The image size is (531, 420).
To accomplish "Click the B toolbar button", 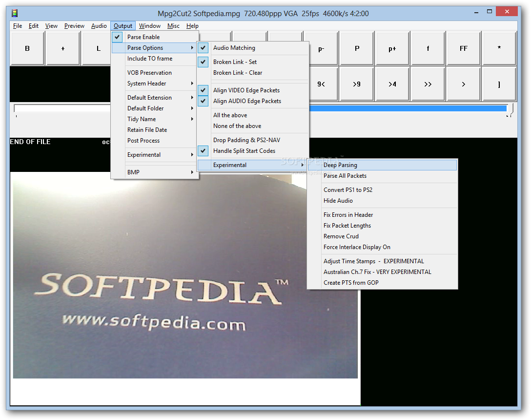I will coord(27,48).
